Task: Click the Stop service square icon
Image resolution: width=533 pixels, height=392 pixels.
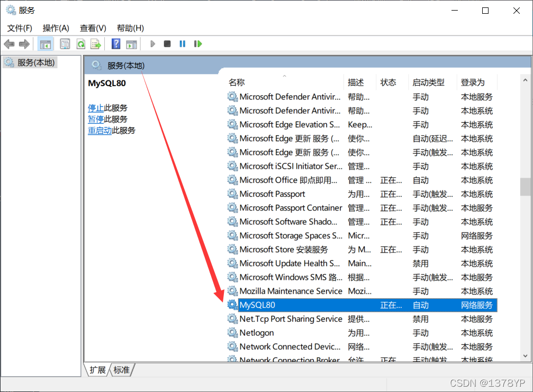Action: point(167,44)
